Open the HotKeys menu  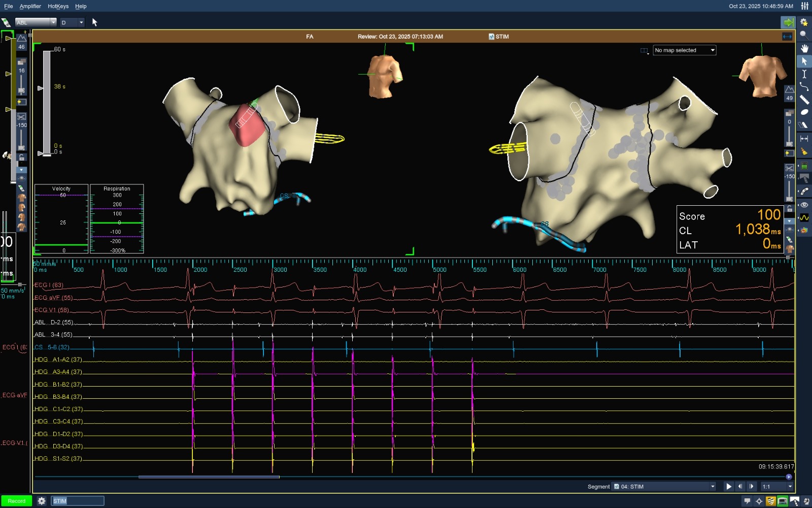[58, 6]
